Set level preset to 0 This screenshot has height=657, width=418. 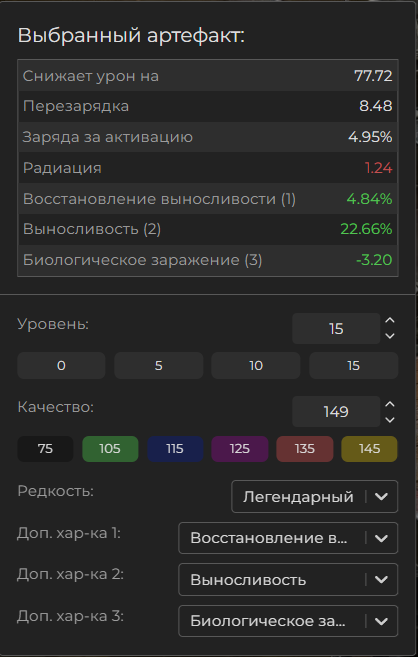(x=61, y=365)
